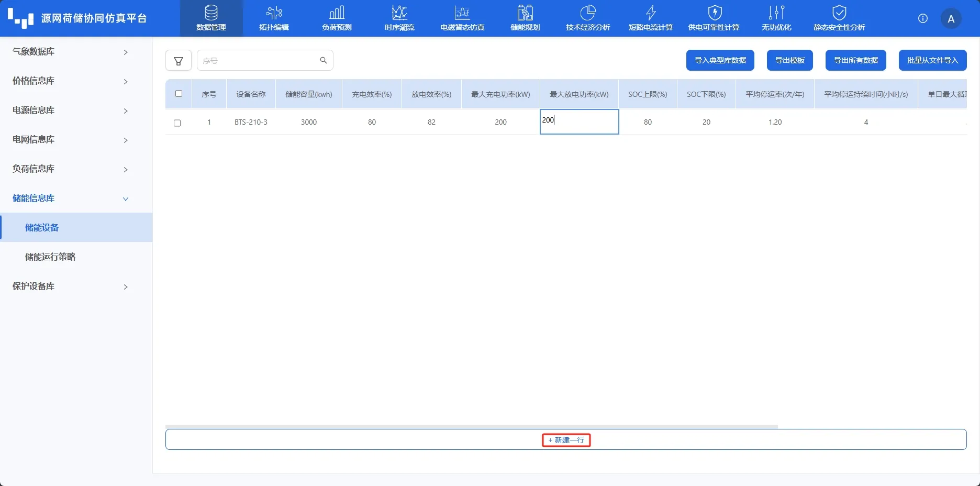Open the 负荷预测 load forecast module
Image resolution: width=980 pixels, height=486 pixels.
tap(337, 18)
